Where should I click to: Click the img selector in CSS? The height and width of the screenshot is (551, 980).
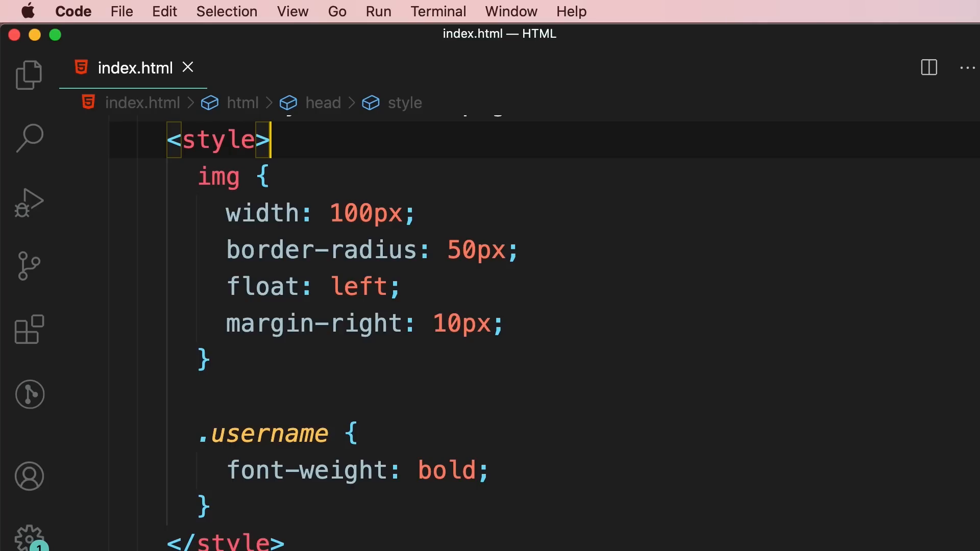coord(218,177)
